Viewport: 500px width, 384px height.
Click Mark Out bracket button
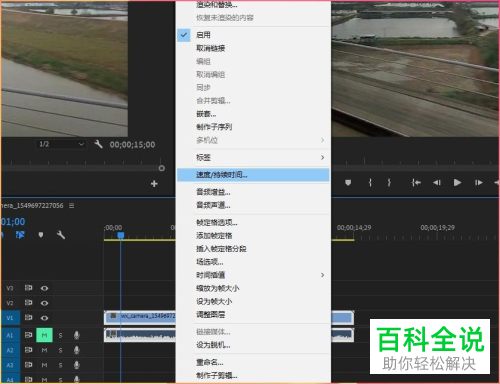click(x=389, y=183)
